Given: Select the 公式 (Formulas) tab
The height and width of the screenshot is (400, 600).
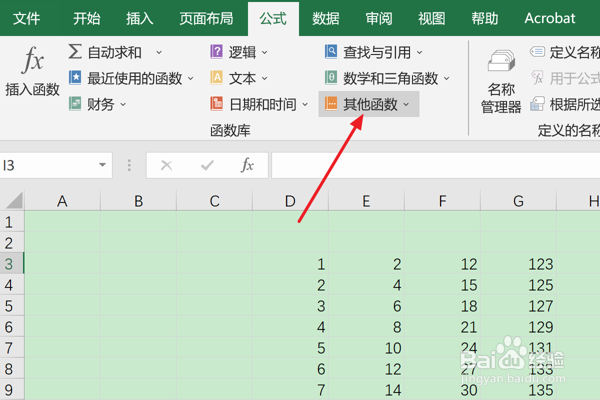Looking at the screenshot, I should click(x=273, y=18).
